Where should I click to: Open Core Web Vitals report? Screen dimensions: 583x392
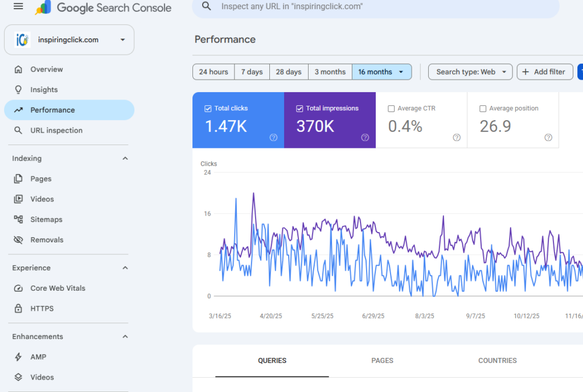[69, 288]
